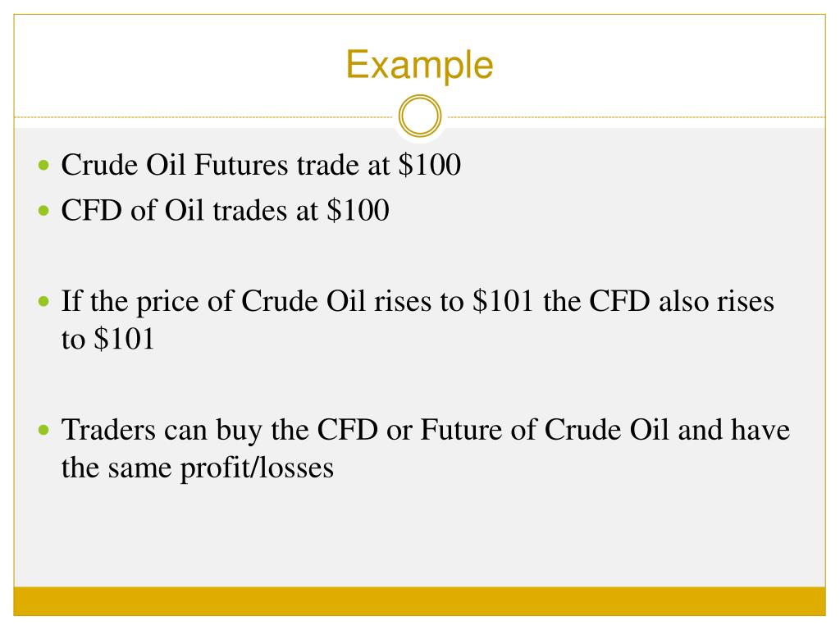The image size is (840, 630).
Task: Click the gold footer bar at the bottom
Action: (x=419, y=601)
